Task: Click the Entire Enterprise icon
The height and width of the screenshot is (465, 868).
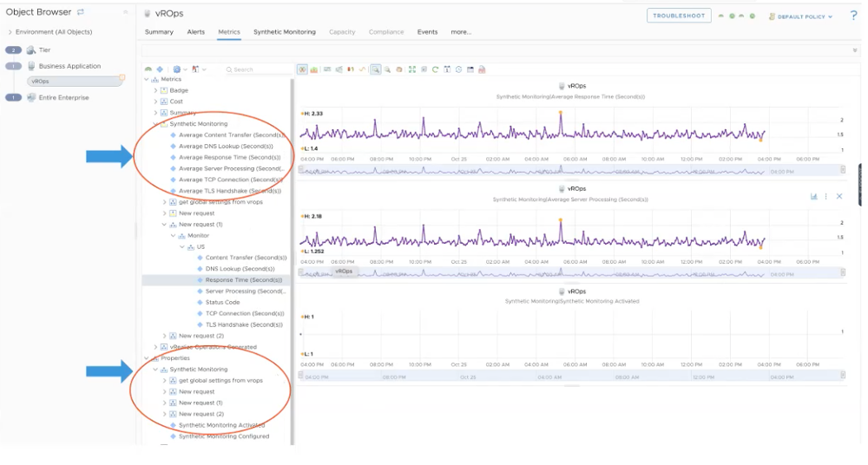Action: 31,97
